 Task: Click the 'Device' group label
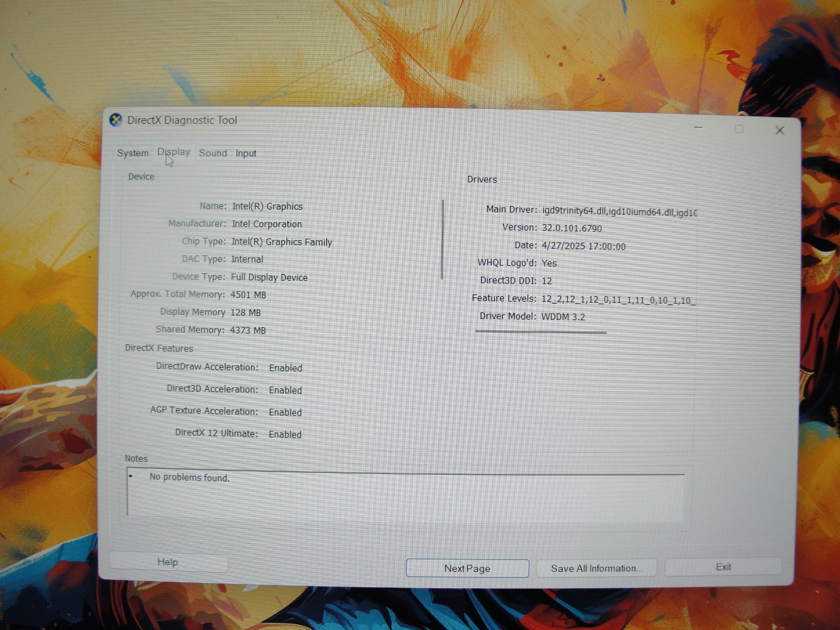(x=141, y=176)
